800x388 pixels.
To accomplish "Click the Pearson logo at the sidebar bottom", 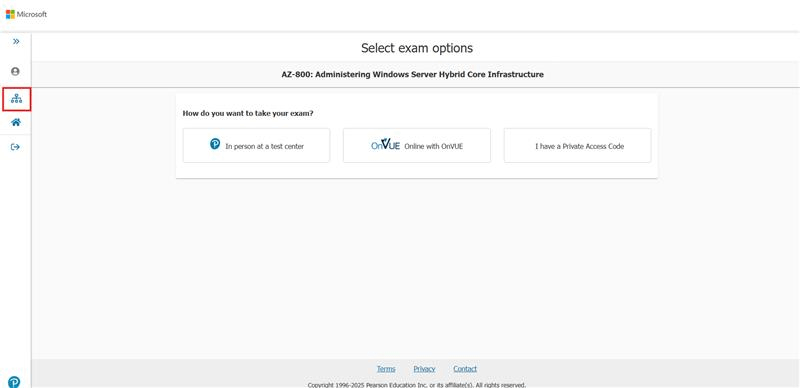I will (14, 381).
